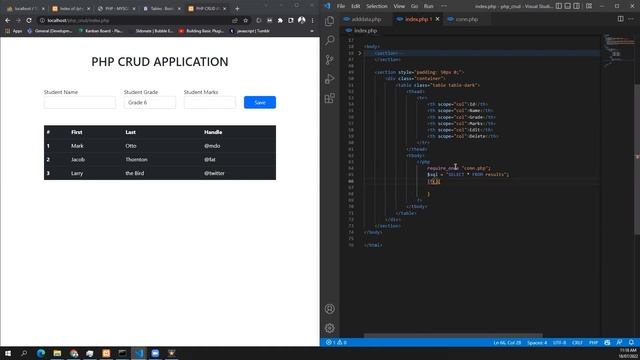The height and width of the screenshot is (360, 640).
Task: Open the browser extensions puzzle icon
Action: (280, 20)
